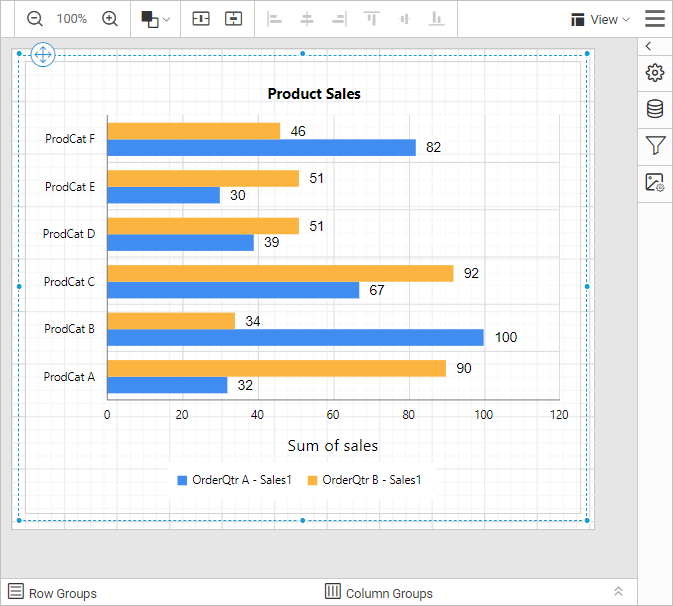This screenshot has height=606, width=673.
Task: Align selected items to the left
Action: coord(274,19)
